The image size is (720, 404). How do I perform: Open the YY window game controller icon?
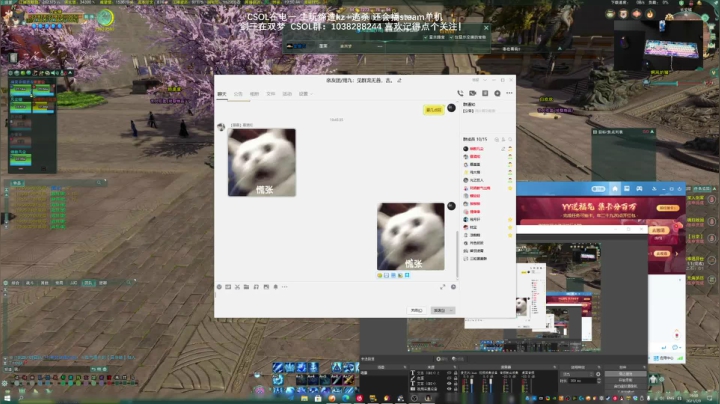(639, 189)
